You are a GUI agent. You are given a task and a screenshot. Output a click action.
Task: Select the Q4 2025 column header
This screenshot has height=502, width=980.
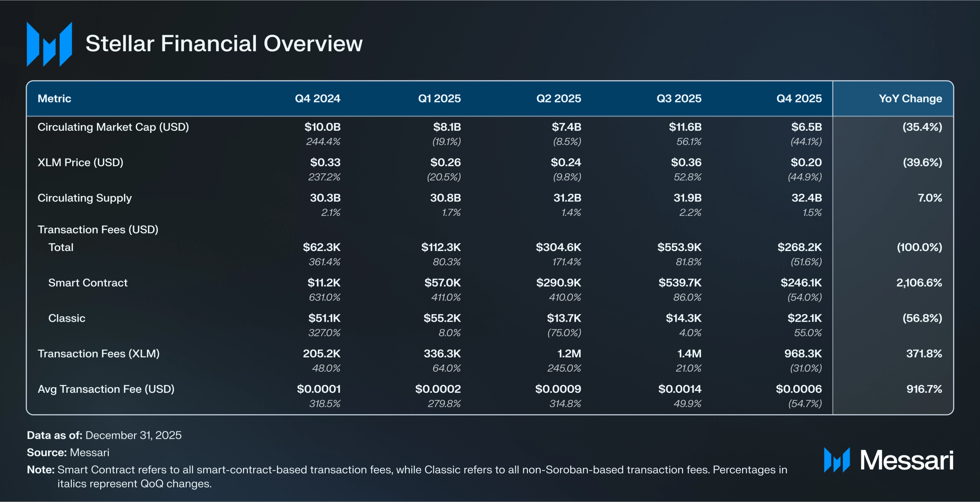(x=799, y=99)
